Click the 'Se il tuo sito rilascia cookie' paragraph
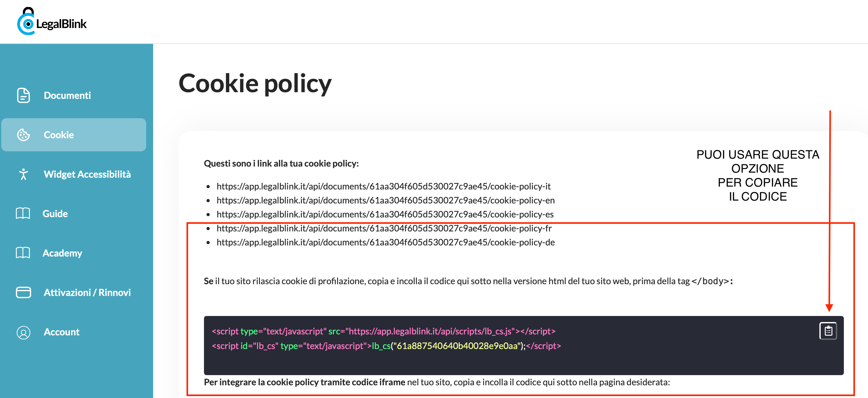 click(x=468, y=281)
